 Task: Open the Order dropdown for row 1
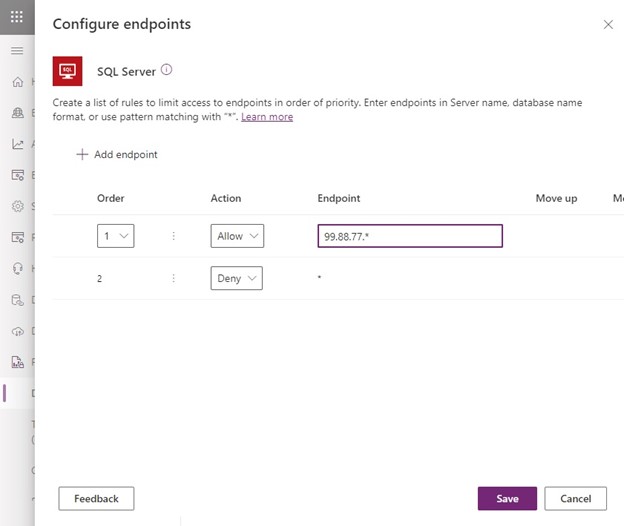point(116,236)
